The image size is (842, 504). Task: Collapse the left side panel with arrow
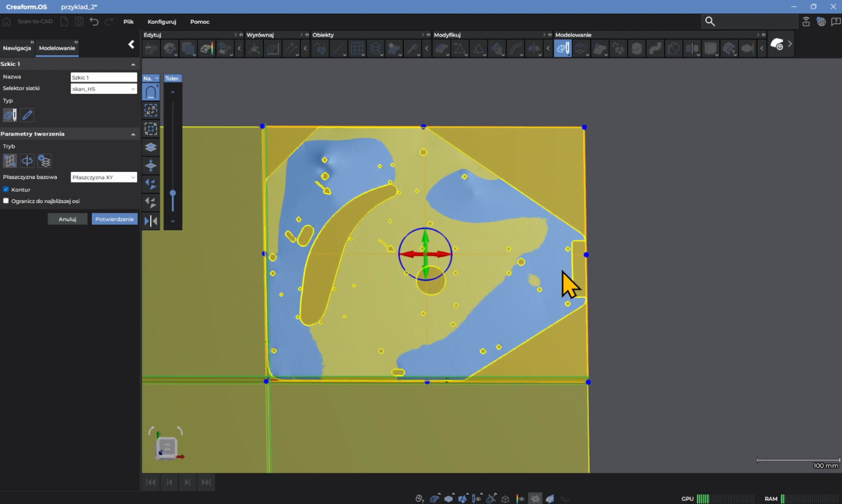click(131, 45)
